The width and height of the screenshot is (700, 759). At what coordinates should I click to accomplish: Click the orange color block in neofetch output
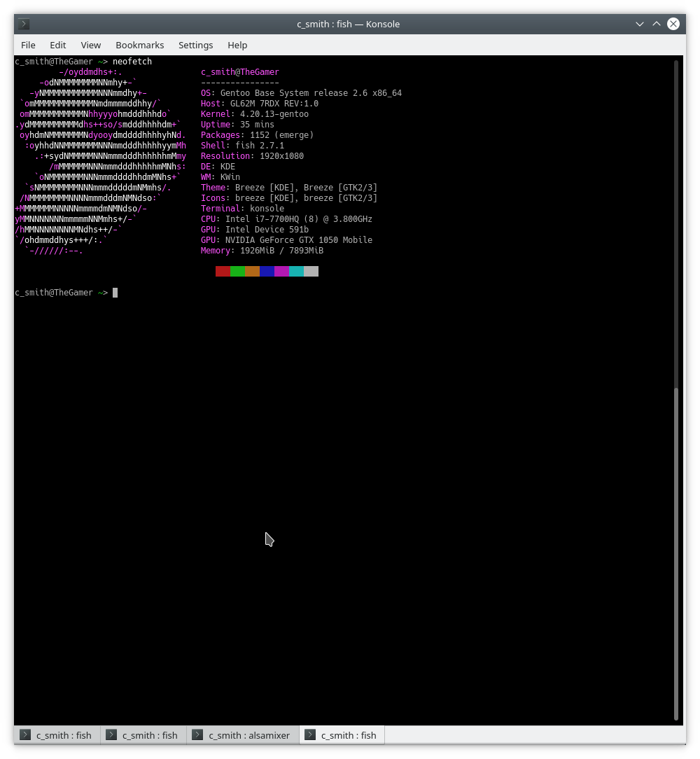(x=252, y=272)
